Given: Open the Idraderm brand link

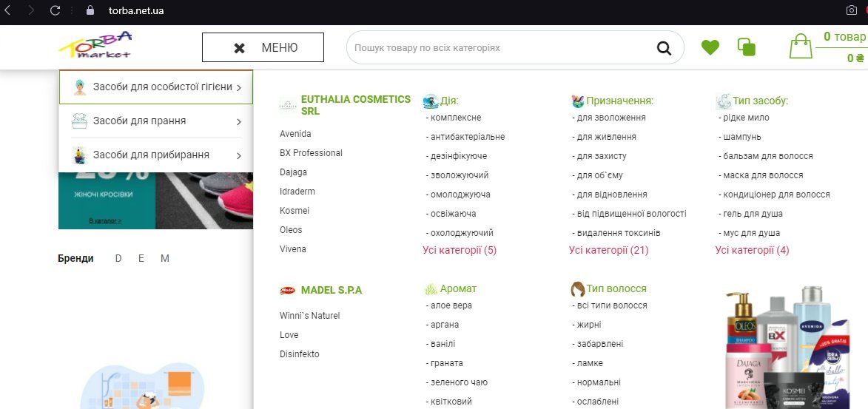Looking at the screenshot, I should pos(297,192).
